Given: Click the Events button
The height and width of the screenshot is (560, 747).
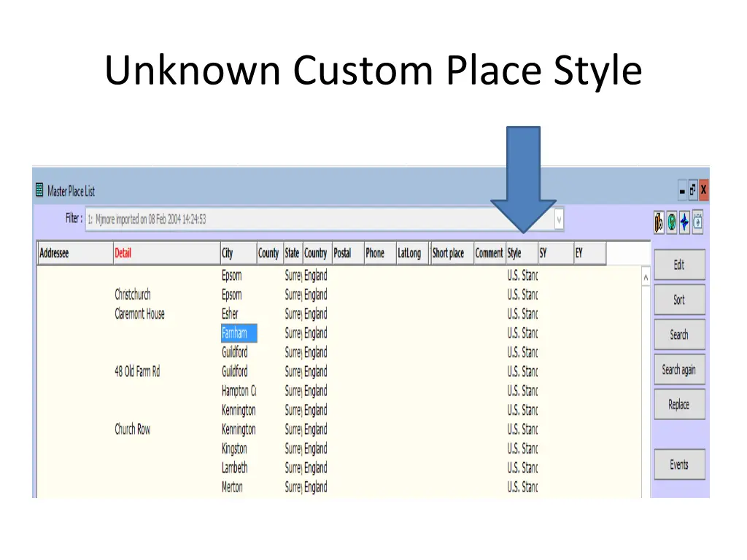Looking at the screenshot, I should point(678,464).
